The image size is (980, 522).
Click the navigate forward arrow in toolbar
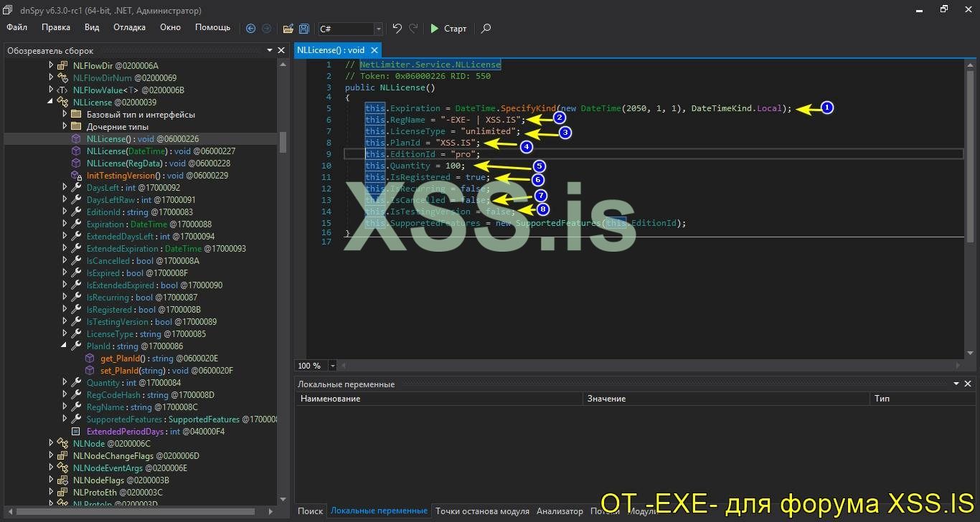tap(267, 29)
